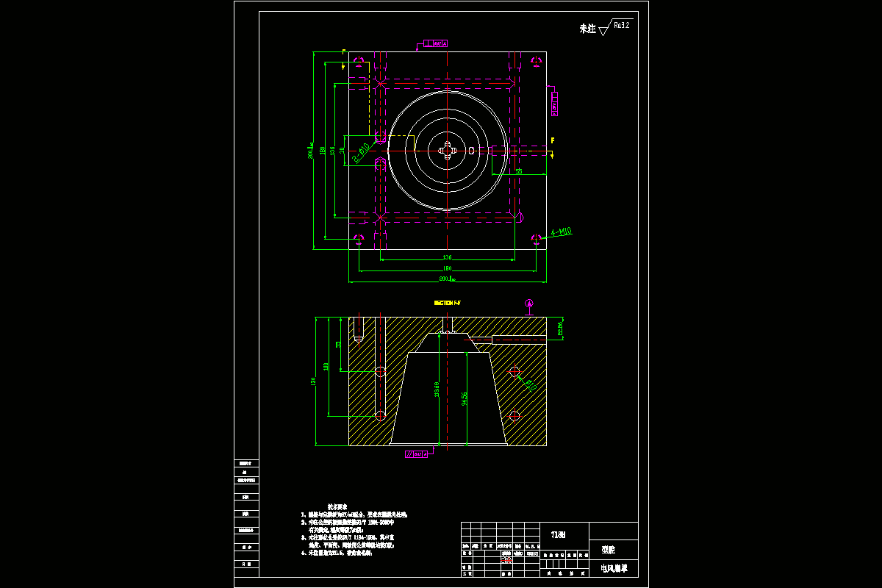
Task: Click the parallelism tolerance frame below the section
Action: [417, 454]
